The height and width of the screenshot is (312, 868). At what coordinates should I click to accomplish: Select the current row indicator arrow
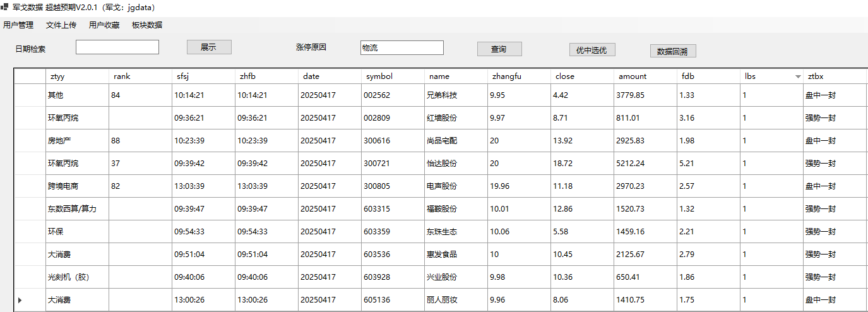pos(20,300)
